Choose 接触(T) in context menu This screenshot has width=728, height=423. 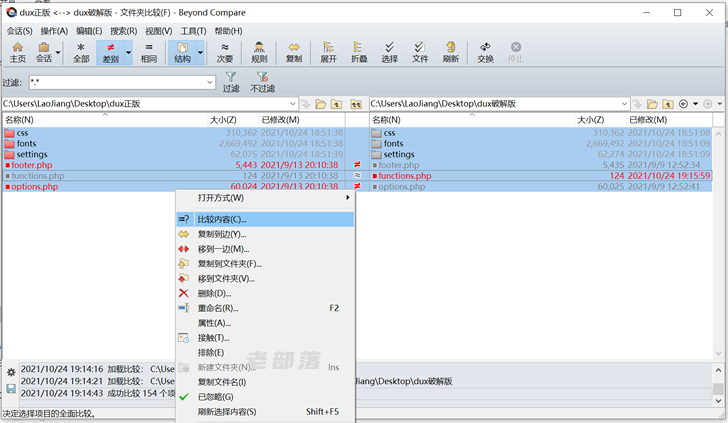coord(265,338)
